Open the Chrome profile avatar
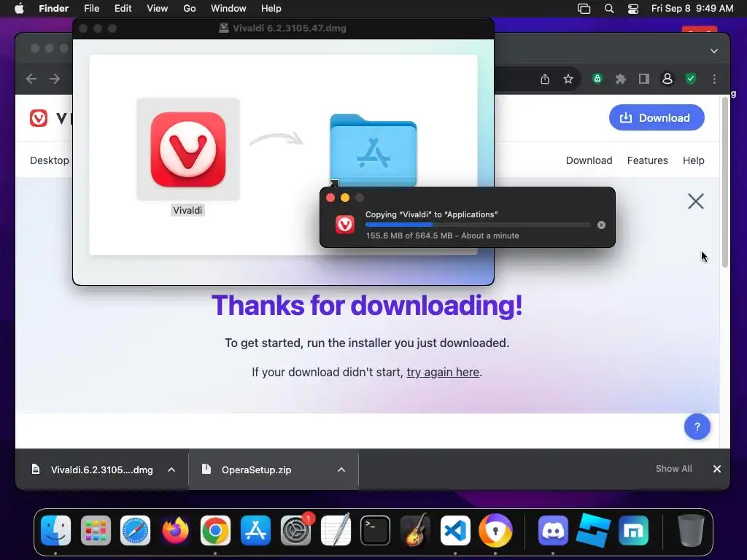The height and width of the screenshot is (560, 747). click(667, 79)
